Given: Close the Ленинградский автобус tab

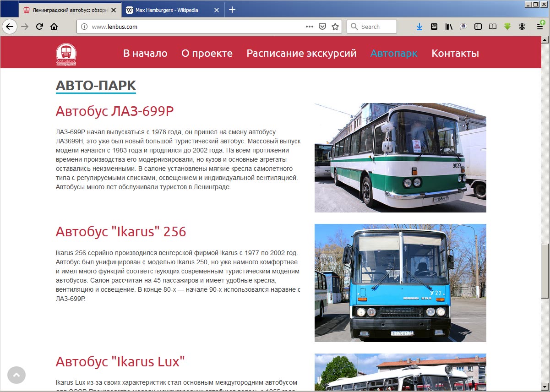Looking at the screenshot, I should 114,10.
